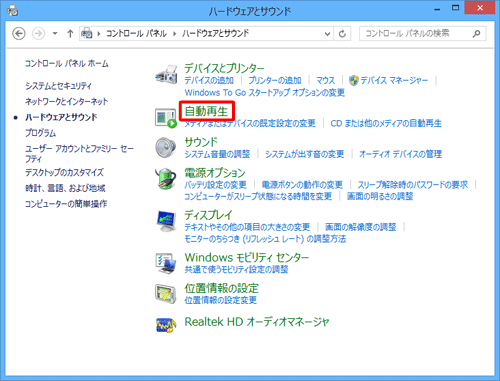Click 電源ボタンの動作の変更 link
The image size is (500, 381).
click(x=302, y=185)
